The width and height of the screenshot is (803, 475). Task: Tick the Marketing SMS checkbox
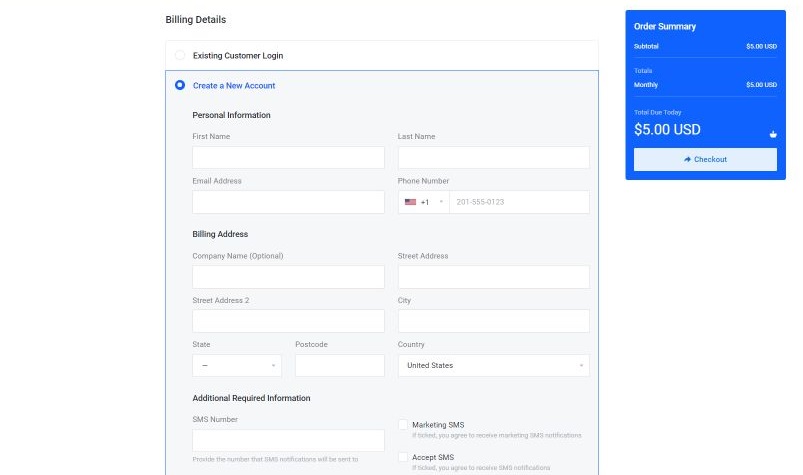pyautogui.click(x=403, y=424)
